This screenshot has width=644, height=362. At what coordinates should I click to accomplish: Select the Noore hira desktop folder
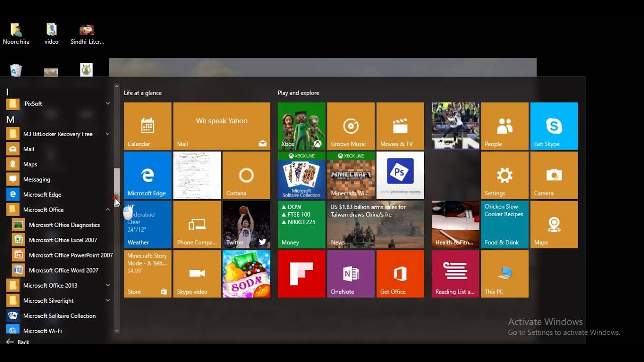[x=16, y=34]
